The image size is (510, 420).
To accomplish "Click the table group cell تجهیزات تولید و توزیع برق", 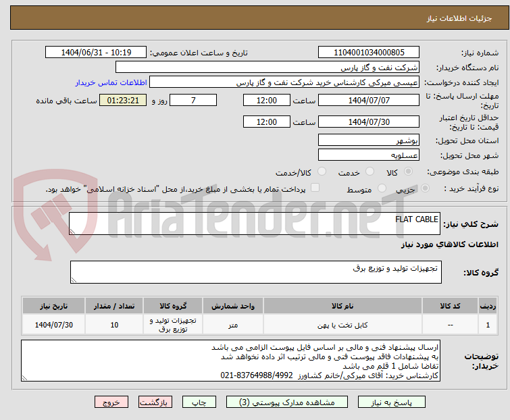I will coord(173,325).
